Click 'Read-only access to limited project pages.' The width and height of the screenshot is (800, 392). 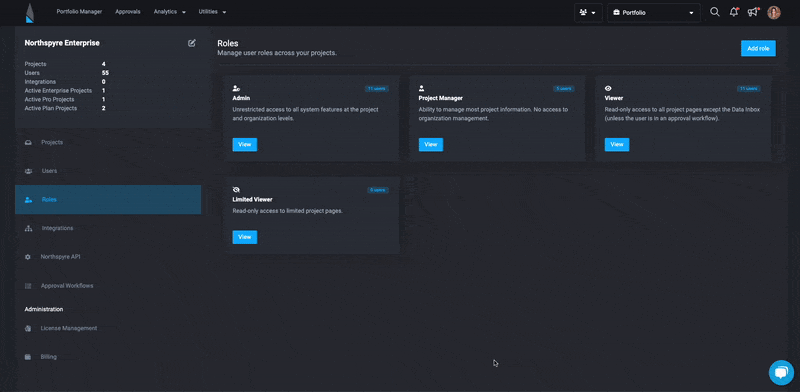(287, 211)
